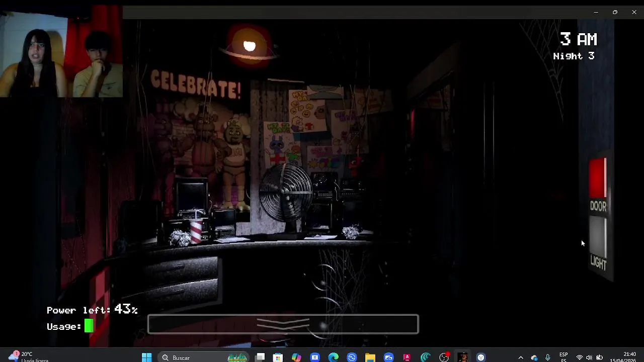Honk Freddy's nose on the CELEBRATE poster
Viewport: 644px width, 362px height.
pos(204,122)
